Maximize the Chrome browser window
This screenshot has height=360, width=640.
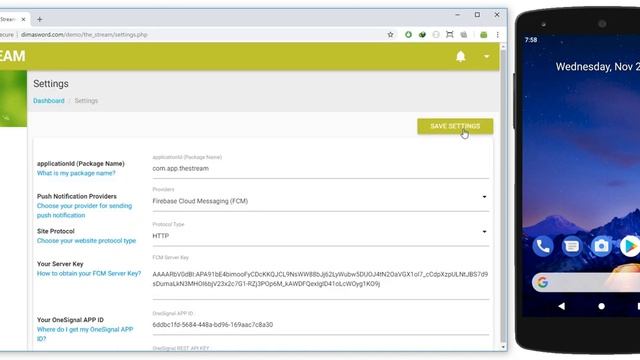(477, 15)
